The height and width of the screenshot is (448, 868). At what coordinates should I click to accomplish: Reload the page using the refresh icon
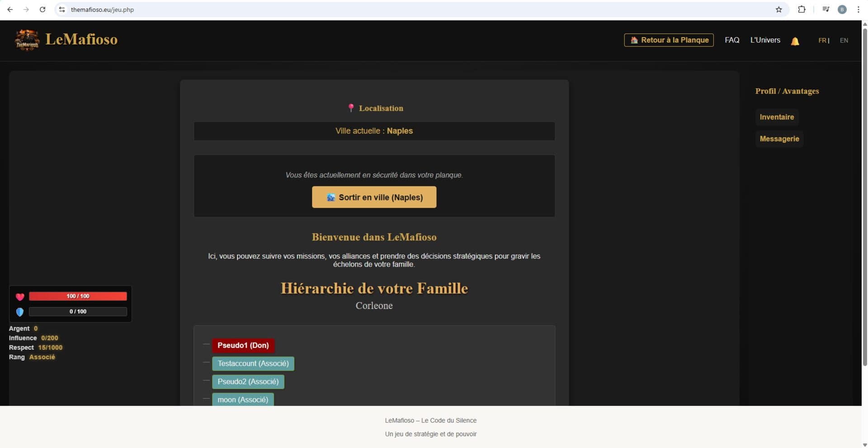pyautogui.click(x=42, y=10)
